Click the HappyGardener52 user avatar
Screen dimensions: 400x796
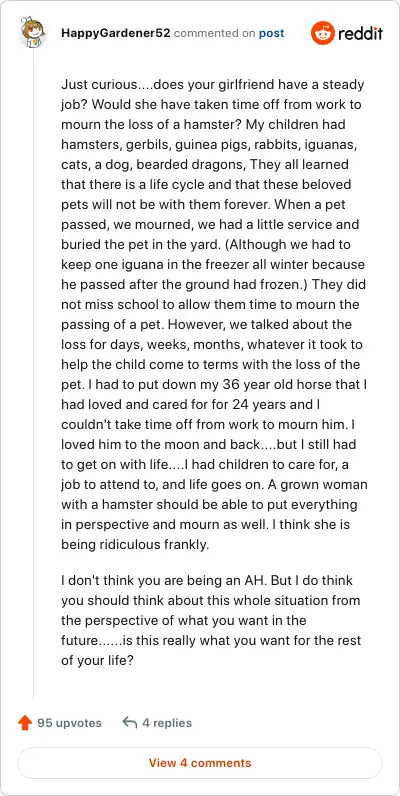33,33
